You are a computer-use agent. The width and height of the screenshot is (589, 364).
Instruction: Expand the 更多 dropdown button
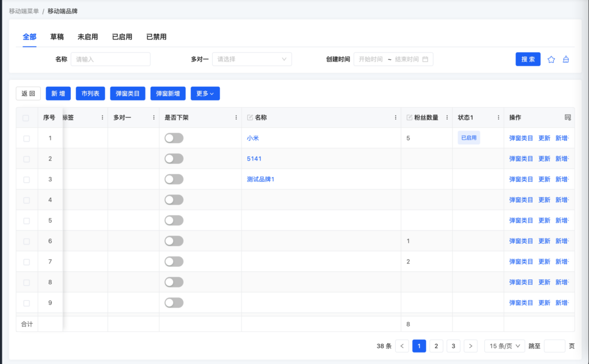point(205,93)
